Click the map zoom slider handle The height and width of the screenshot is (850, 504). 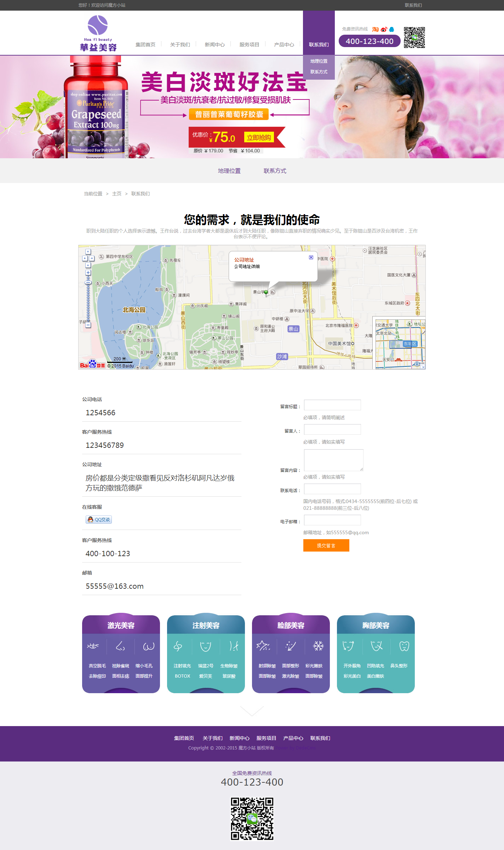88,283
